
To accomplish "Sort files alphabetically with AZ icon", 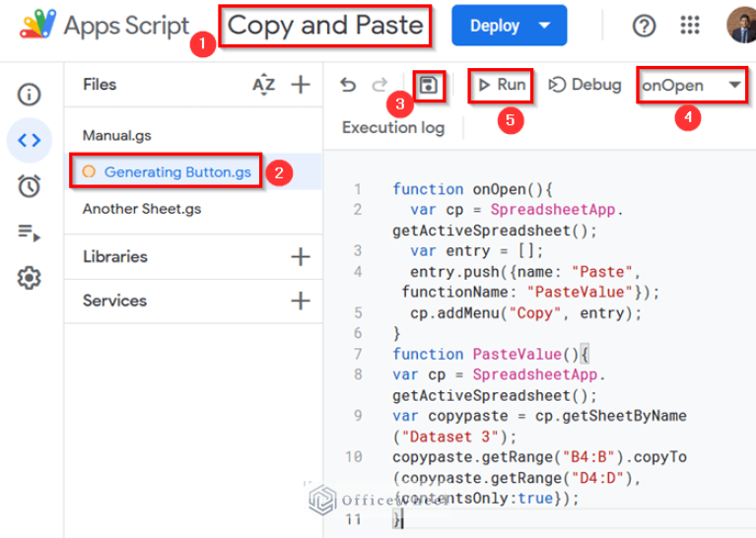I will tap(263, 86).
